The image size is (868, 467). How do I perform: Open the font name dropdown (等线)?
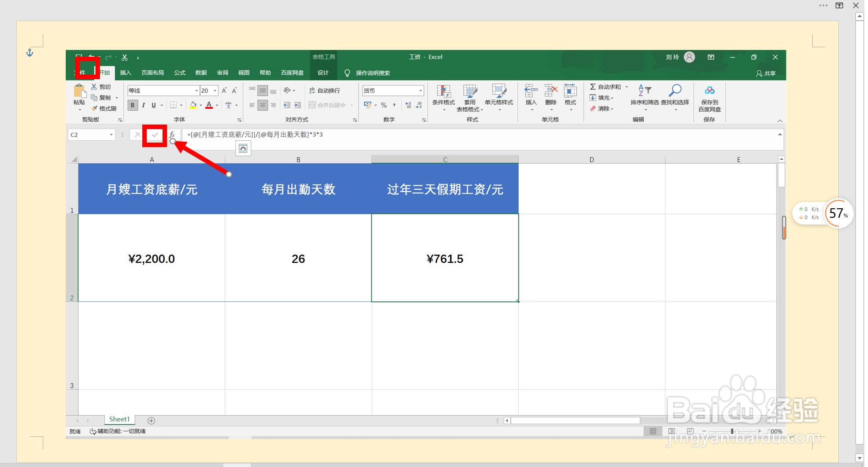pos(197,90)
